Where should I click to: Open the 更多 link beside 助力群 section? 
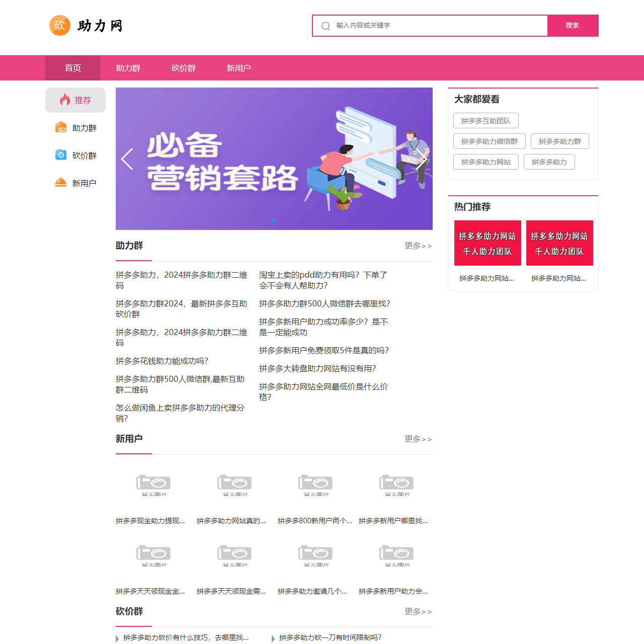tap(417, 246)
